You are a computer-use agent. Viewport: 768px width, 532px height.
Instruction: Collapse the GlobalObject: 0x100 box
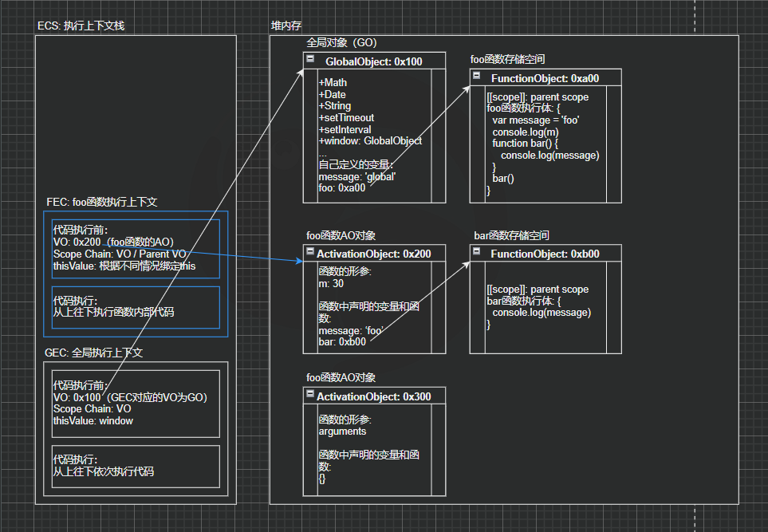click(310, 59)
